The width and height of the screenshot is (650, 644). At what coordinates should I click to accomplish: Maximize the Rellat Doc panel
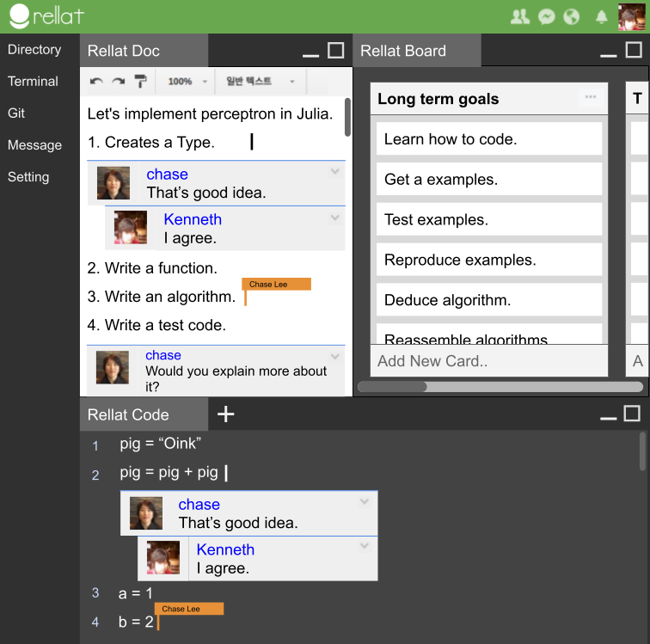(336, 50)
